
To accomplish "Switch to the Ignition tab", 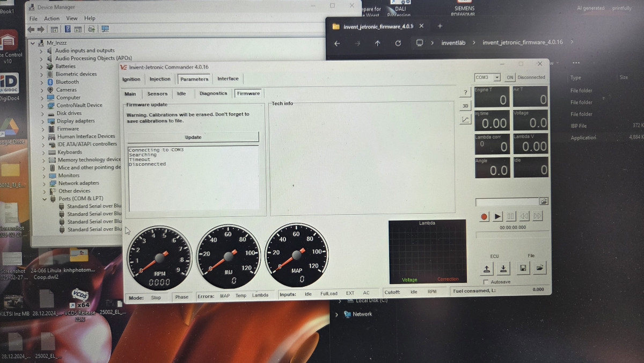I will (x=131, y=79).
